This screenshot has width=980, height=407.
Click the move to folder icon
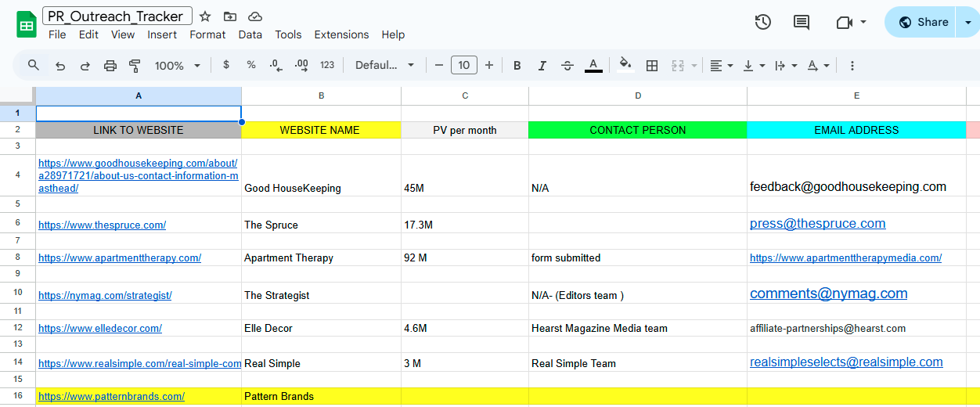[230, 16]
